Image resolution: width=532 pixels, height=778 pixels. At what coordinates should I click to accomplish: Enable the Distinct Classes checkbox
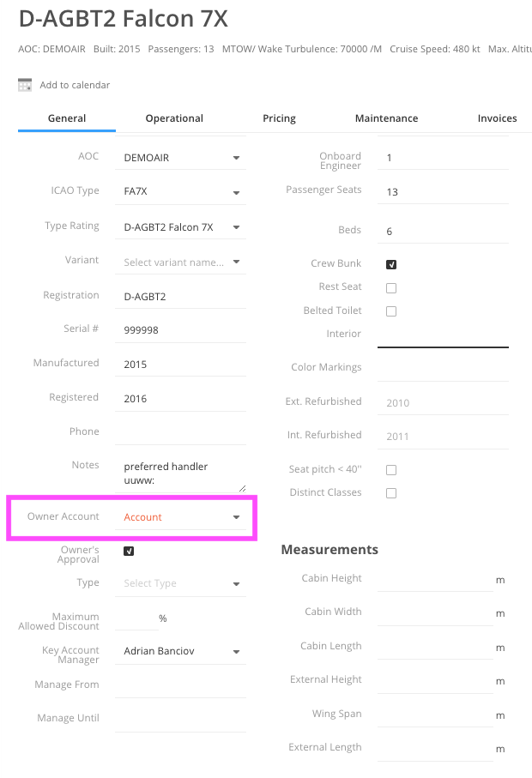pos(391,493)
